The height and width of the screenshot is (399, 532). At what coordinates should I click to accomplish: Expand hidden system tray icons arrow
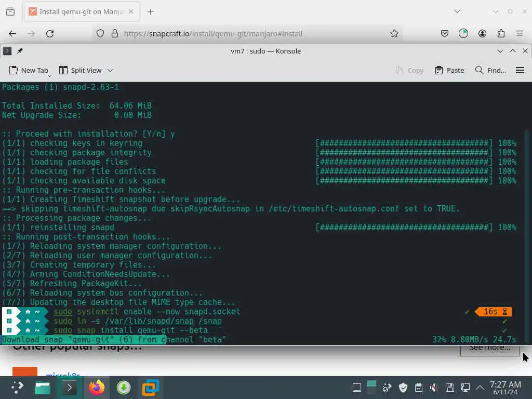(480, 388)
